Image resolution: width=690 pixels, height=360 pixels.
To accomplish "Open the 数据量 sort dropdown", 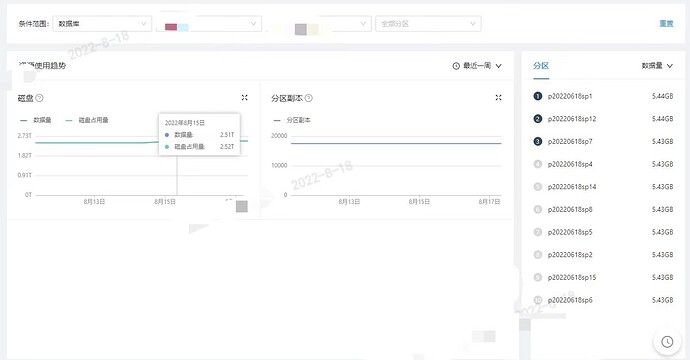I will pyautogui.click(x=657, y=66).
